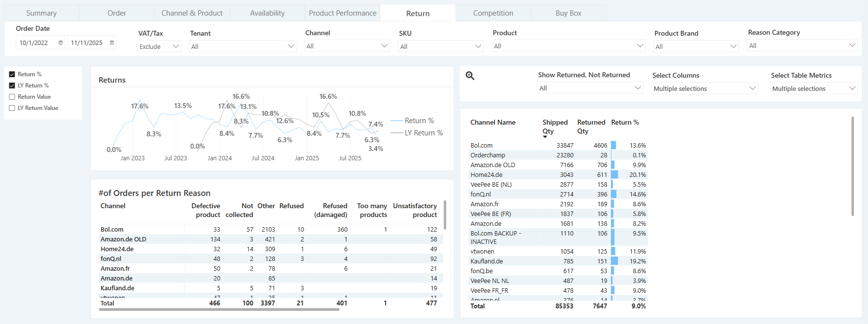Click Bol.com in the return reason table
The width and height of the screenshot is (868, 324).
click(x=112, y=229)
